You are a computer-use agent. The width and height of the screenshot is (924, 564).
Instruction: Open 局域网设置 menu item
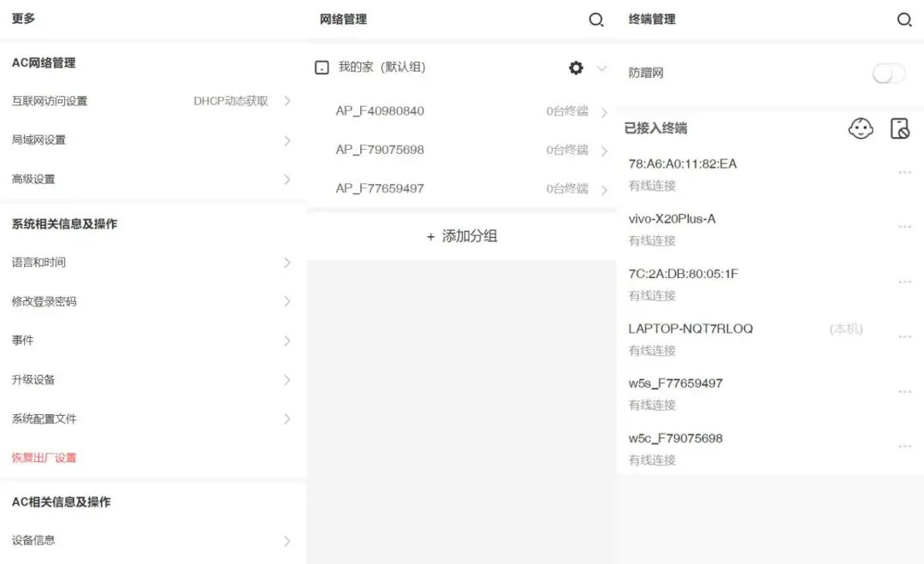coord(152,140)
